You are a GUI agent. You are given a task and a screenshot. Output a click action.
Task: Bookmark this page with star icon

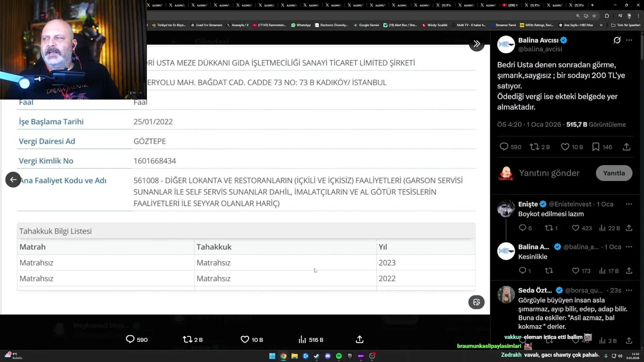(x=594, y=16)
